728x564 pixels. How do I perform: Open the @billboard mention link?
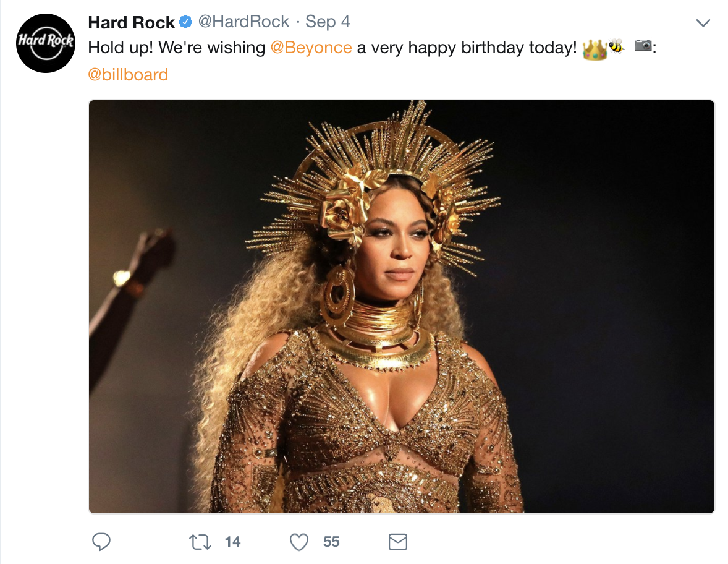tap(128, 75)
